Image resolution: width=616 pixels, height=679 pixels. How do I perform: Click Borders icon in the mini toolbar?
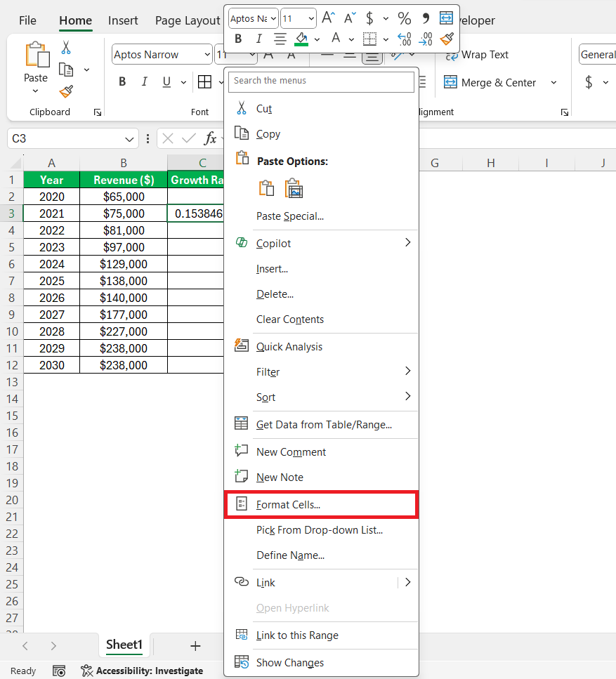(369, 39)
